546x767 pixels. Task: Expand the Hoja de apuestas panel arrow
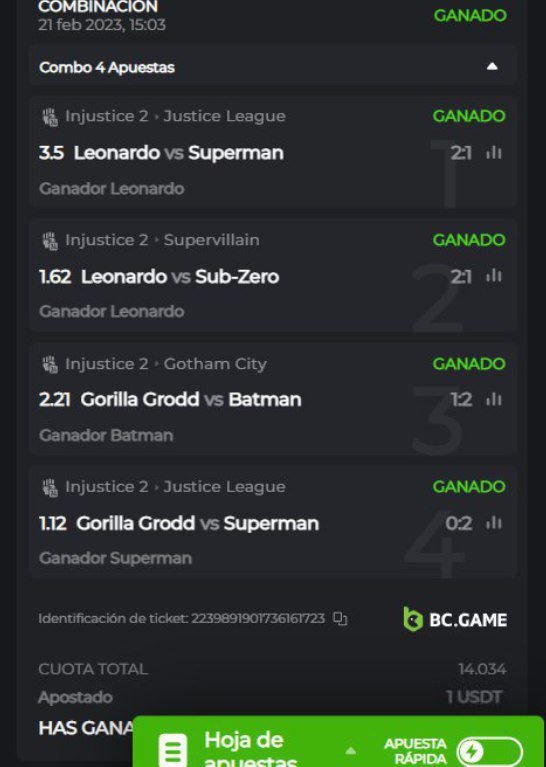(x=351, y=750)
